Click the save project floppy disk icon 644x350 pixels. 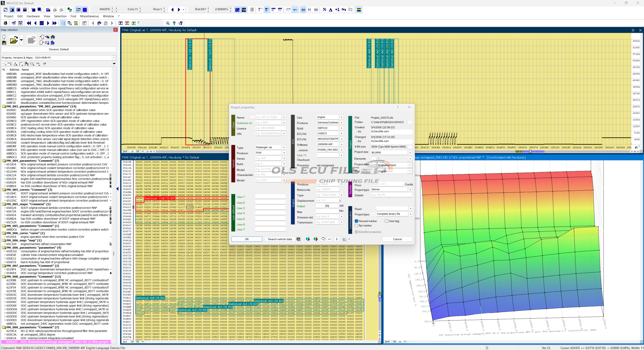coord(4,43)
